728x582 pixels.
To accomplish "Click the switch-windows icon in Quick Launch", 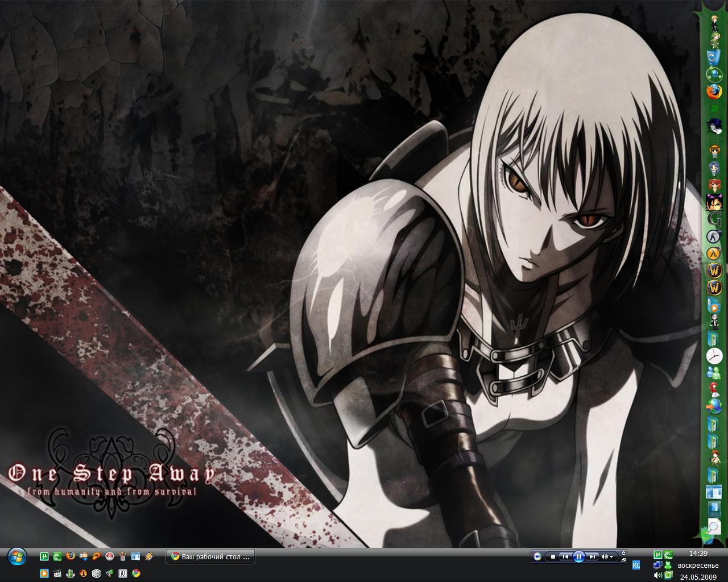I will [x=135, y=556].
